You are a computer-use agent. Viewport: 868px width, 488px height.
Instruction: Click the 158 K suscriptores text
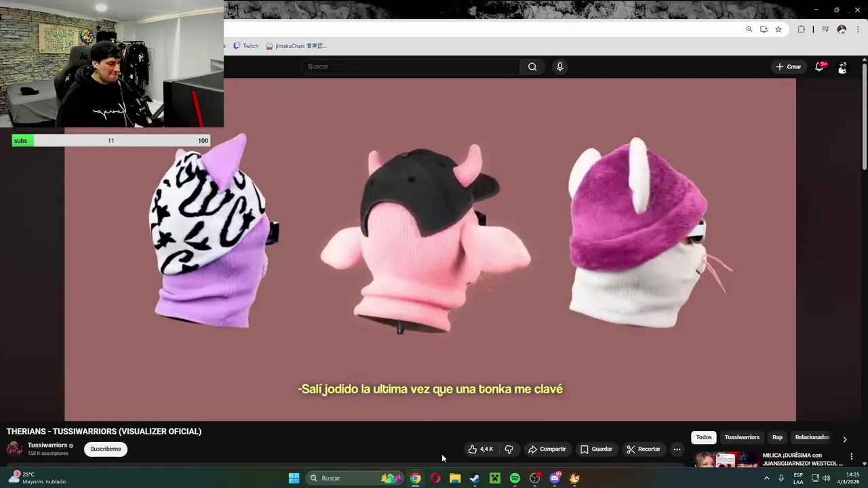click(x=48, y=453)
